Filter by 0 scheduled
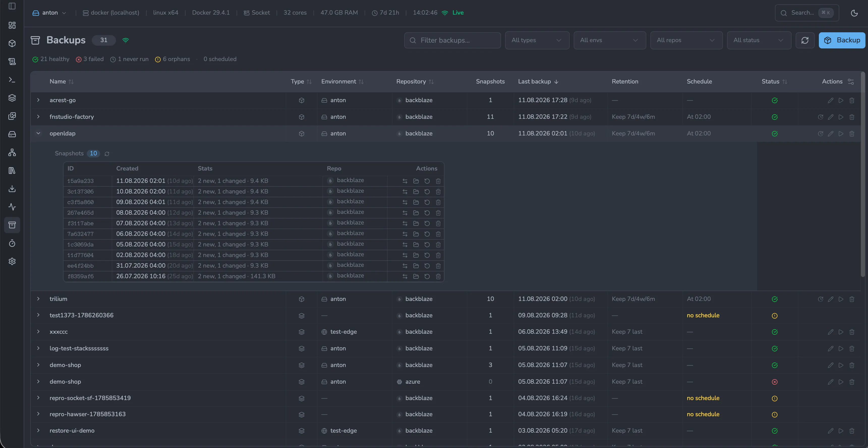The height and width of the screenshot is (448, 868). pyautogui.click(x=220, y=59)
